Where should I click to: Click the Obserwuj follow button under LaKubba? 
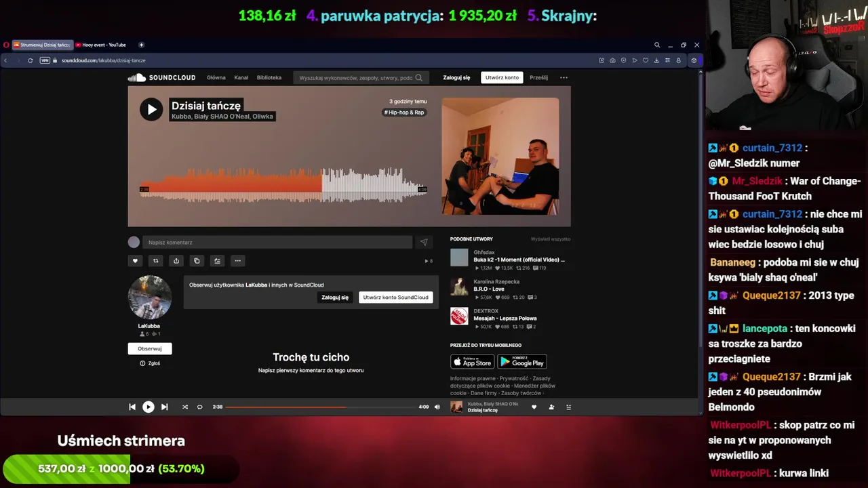click(x=150, y=348)
